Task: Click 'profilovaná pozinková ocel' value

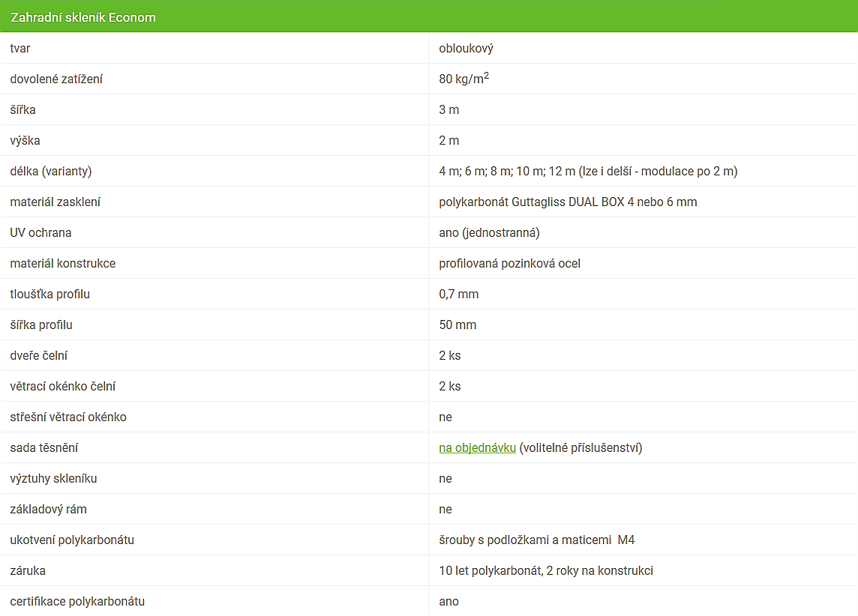Action: (509, 264)
